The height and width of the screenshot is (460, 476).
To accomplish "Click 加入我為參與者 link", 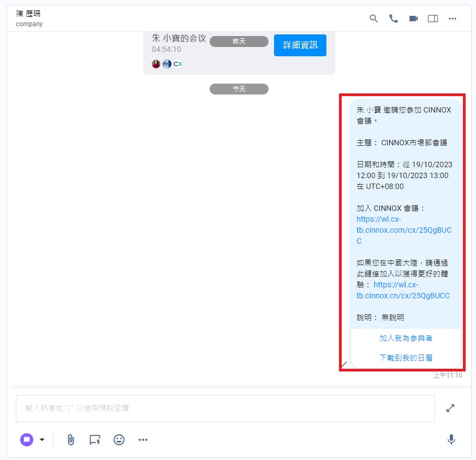I will pos(406,338).
